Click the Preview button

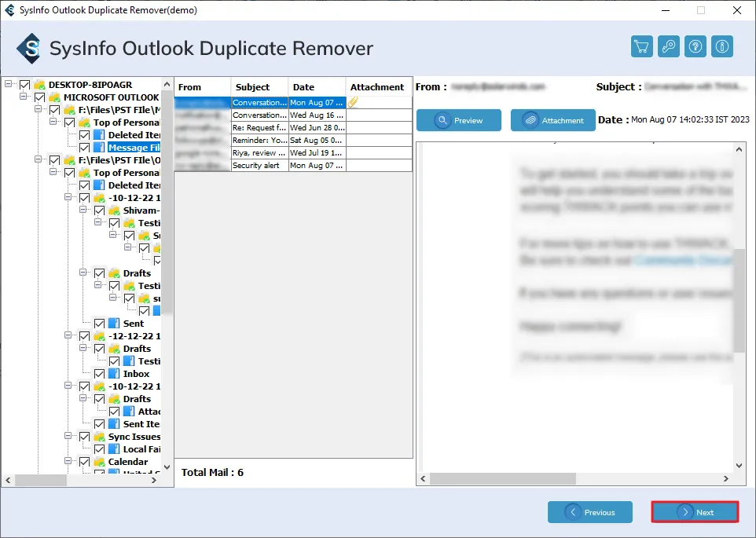pyautogui.click(x=459, y=120)
